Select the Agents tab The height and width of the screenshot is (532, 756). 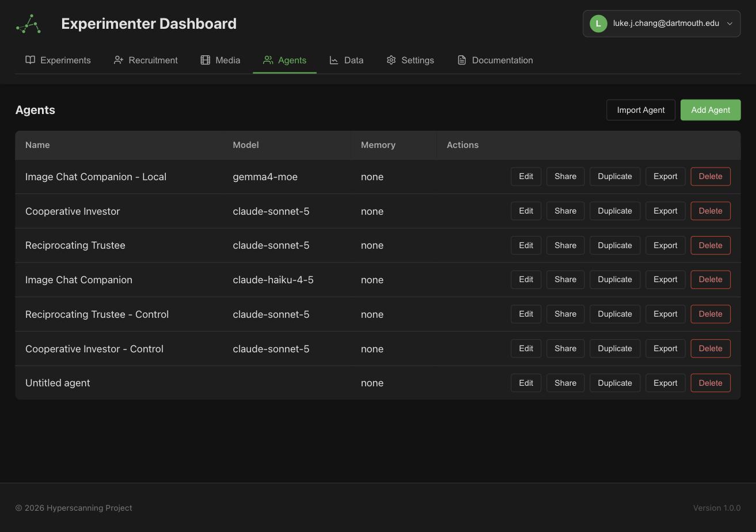284,60
